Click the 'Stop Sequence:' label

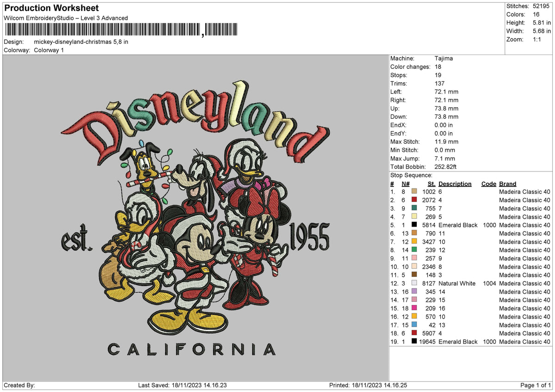tap(412, 175)
